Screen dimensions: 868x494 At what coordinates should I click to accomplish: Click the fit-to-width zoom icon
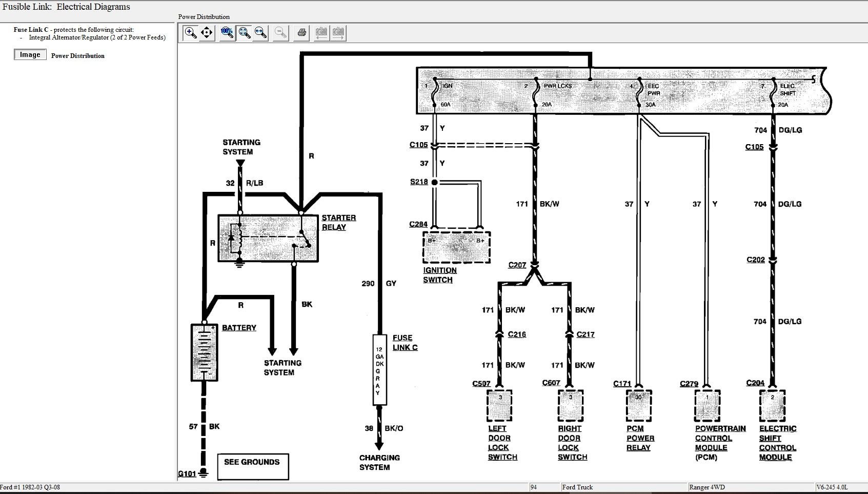[260, 33]
